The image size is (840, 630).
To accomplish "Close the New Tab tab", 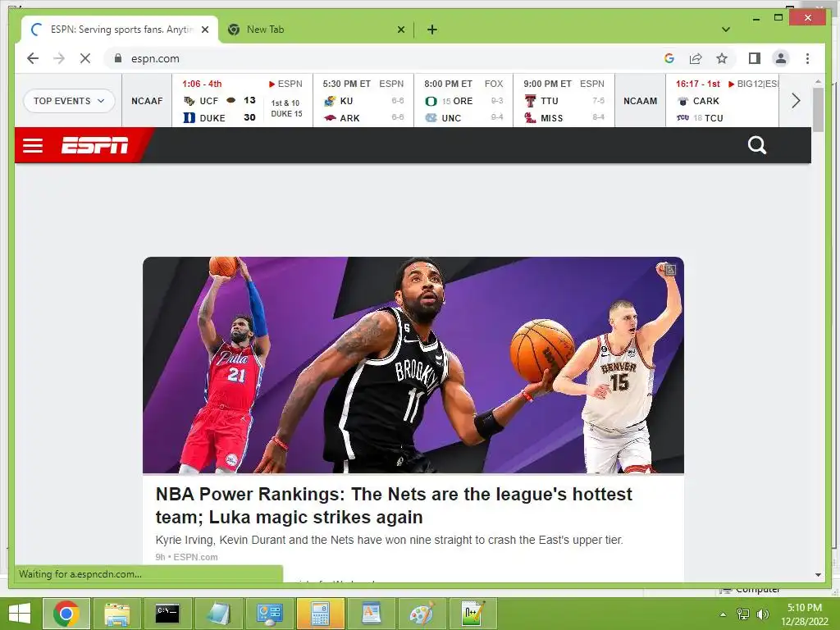I will [x=400, y=30].
